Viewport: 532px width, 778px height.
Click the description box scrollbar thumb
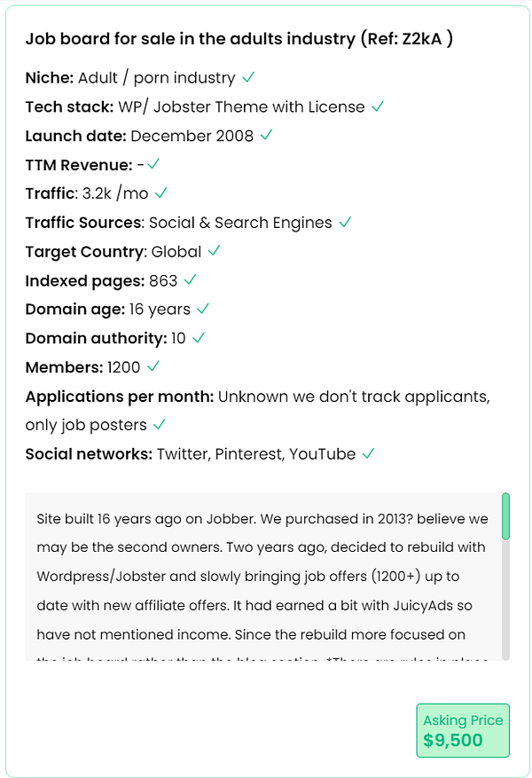[505, 516]
